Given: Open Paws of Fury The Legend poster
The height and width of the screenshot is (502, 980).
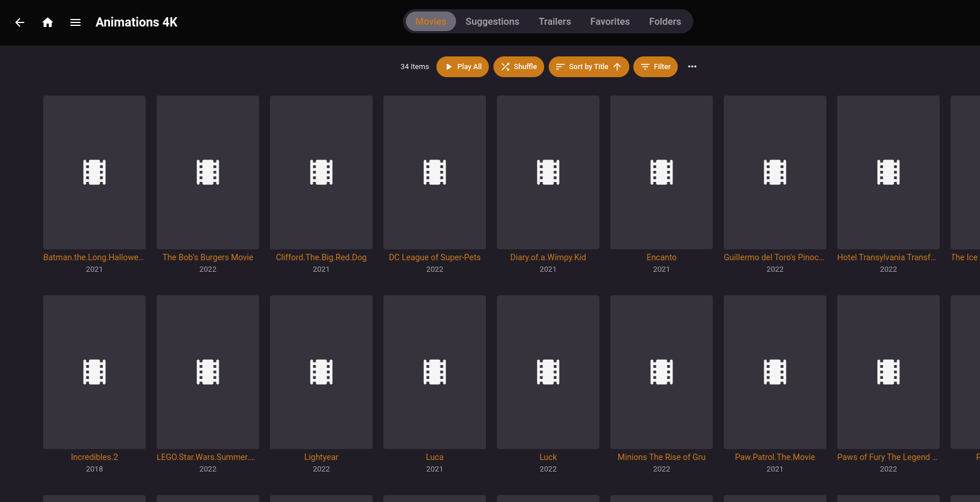Looking at the screenshot, I should 888,372.
